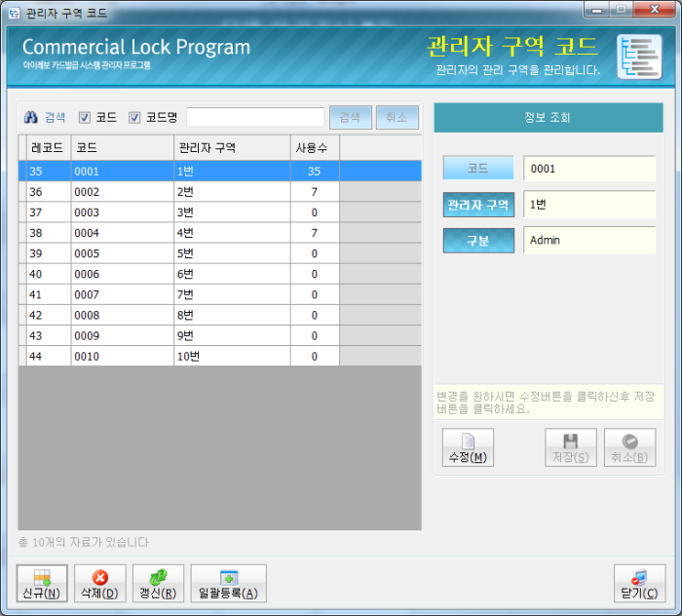Click record number 38 cell

point(49,233)
